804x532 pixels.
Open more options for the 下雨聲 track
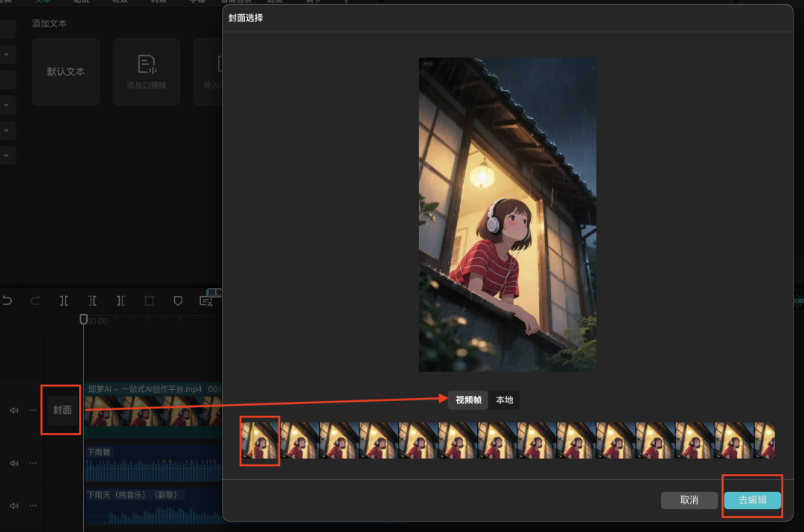coord(33,463)
